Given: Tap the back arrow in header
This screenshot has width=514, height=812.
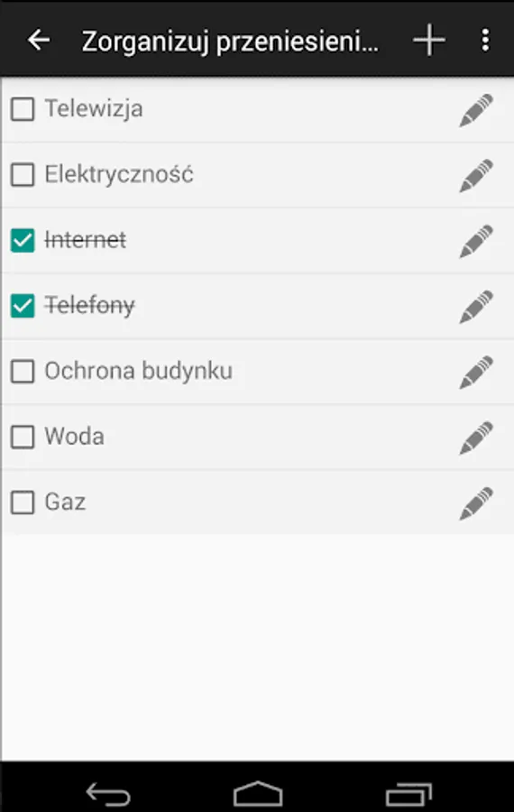Looking at the screenshot, I should tap(39, 40).
